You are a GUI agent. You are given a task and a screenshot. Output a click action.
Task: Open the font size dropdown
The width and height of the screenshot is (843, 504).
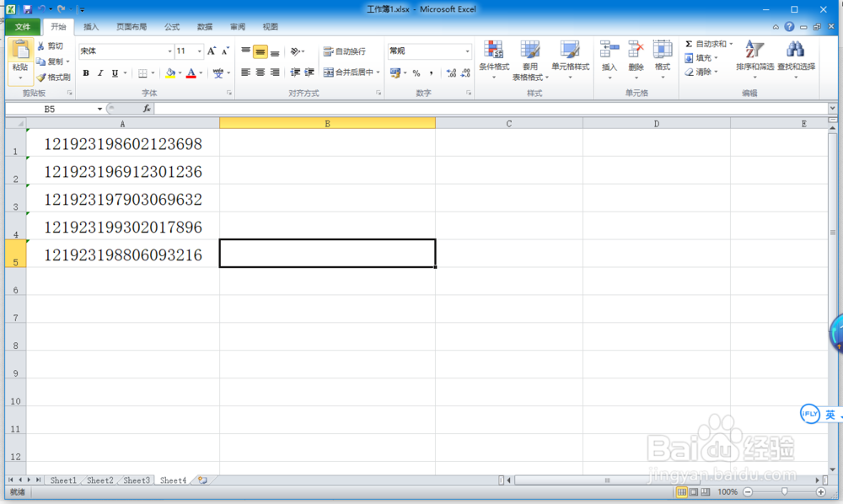200,51
